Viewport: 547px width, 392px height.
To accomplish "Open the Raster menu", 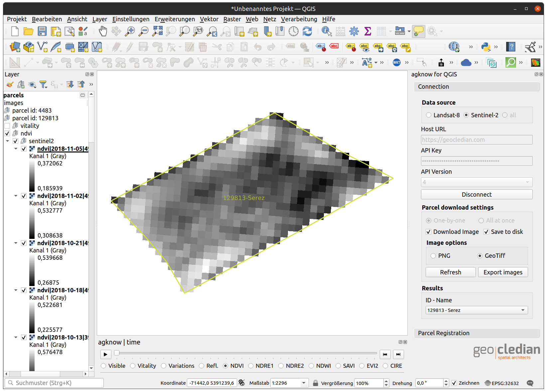I will click(232, 19).
